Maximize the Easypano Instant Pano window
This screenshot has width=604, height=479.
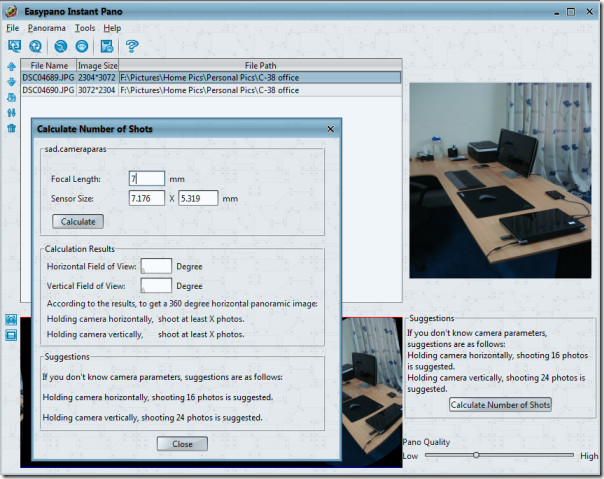point(571,12)
